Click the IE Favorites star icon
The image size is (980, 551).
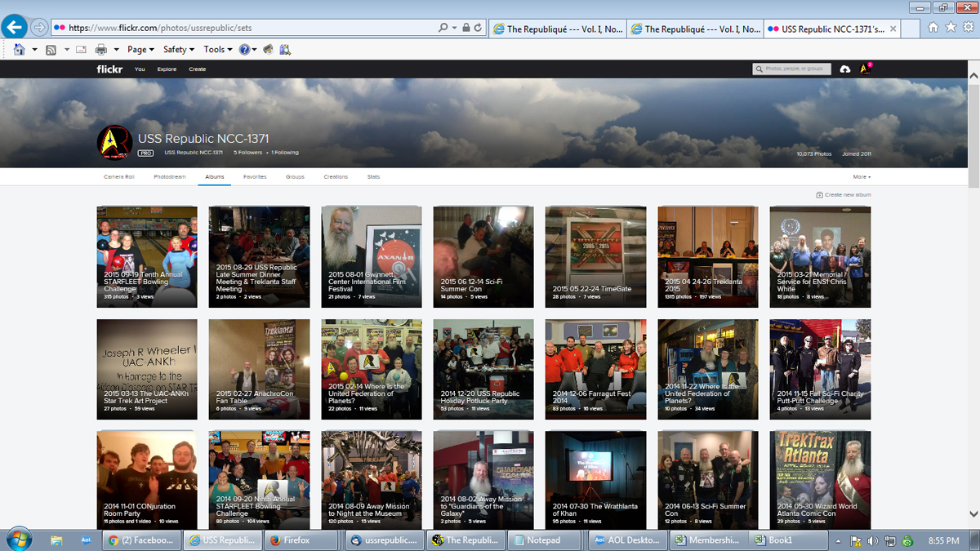click(x=951, y=28)
